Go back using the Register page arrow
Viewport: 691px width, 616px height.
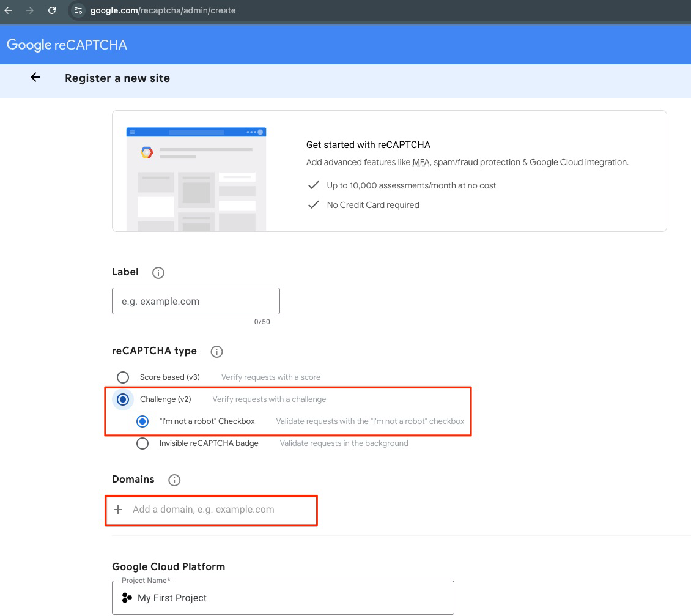35,78
